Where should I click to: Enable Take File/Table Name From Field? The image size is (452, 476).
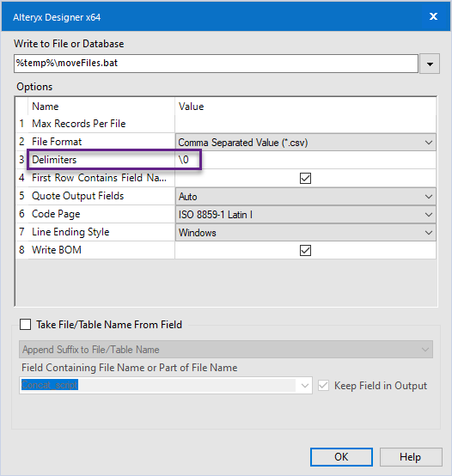pyautogui.click(x=25, y=324)
